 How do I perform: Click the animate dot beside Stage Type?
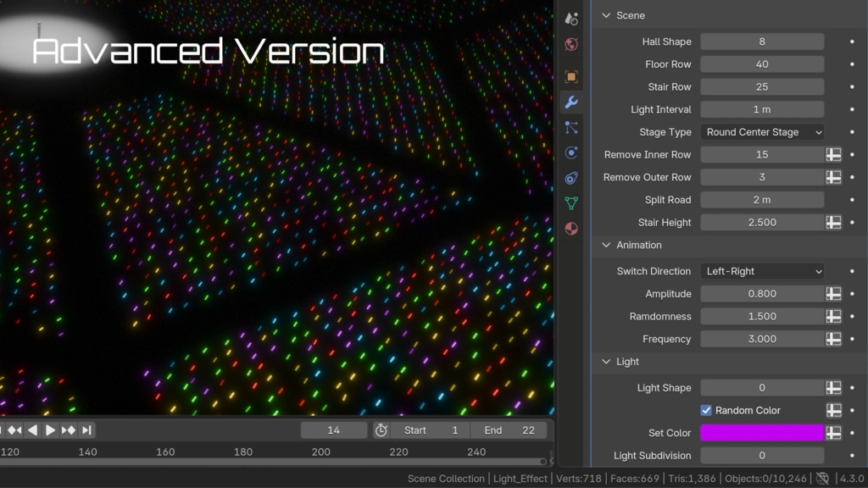click(x=852, y=131)
